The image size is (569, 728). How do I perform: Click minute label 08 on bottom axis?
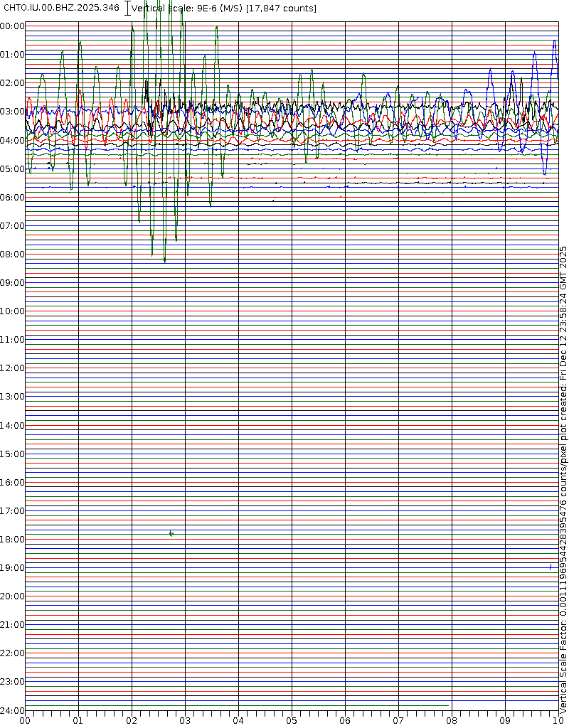(x=452, y=720)
